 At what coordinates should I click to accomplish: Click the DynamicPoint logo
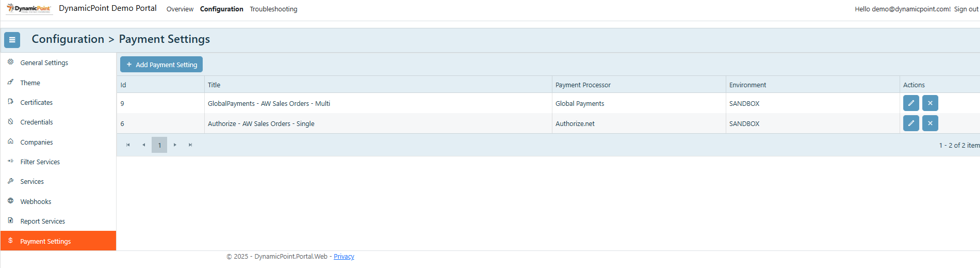(x=29, y=9)
